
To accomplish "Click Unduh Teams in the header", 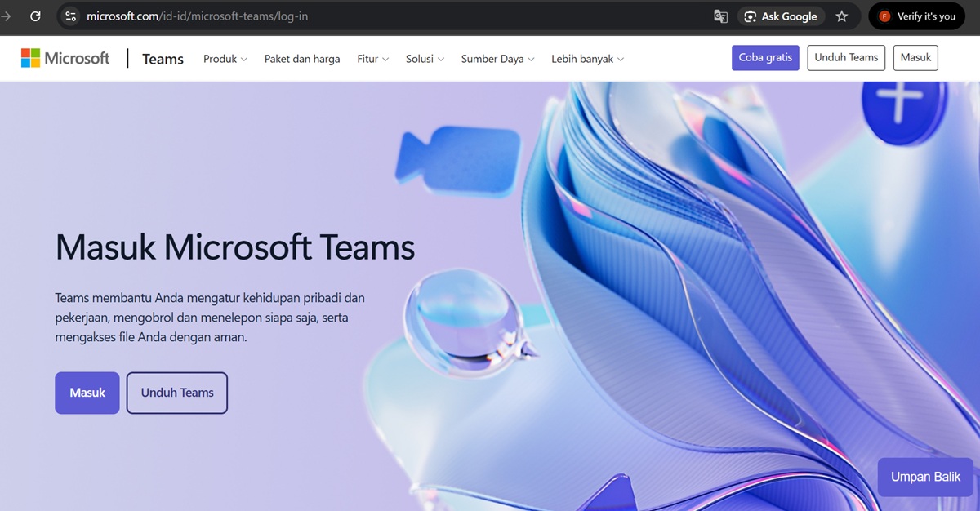I will coord(846,58).
